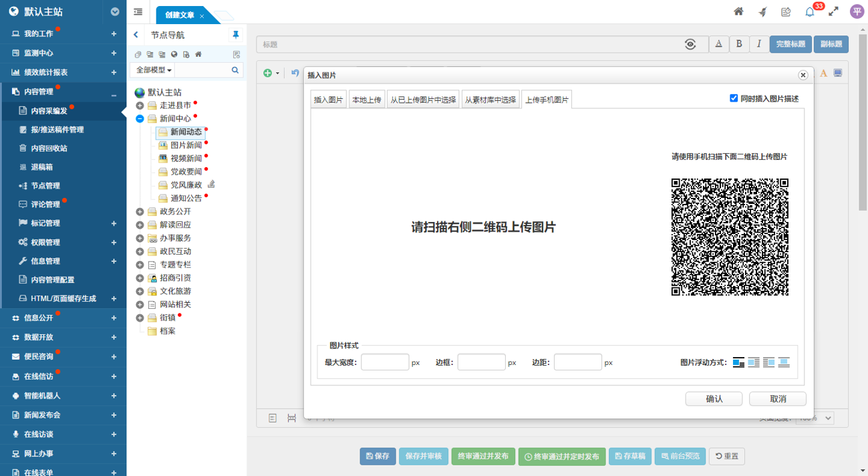868x476 pixels.
Task: Select the float-right image layout icon
Action: (768, 362)
